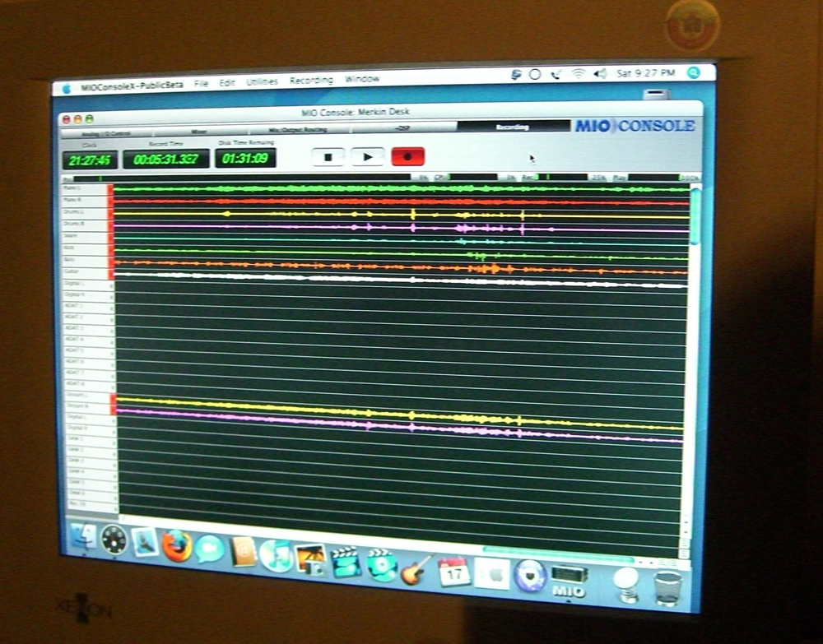Enable record arm on ADAT 1 track
The width and height of the screenshot is (823, 644).
pyautogui.click(x=112, y=306)
